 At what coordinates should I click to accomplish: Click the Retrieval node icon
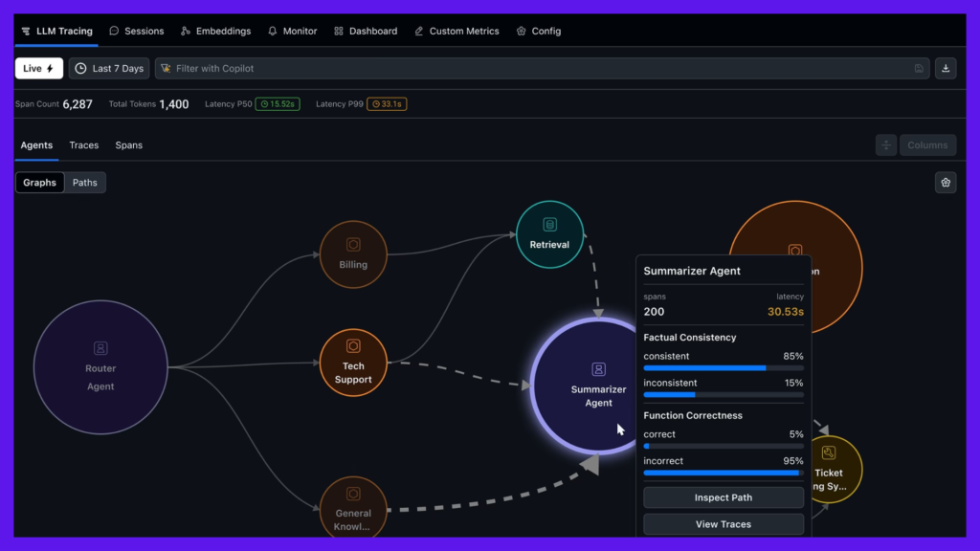tap(549, 225)
